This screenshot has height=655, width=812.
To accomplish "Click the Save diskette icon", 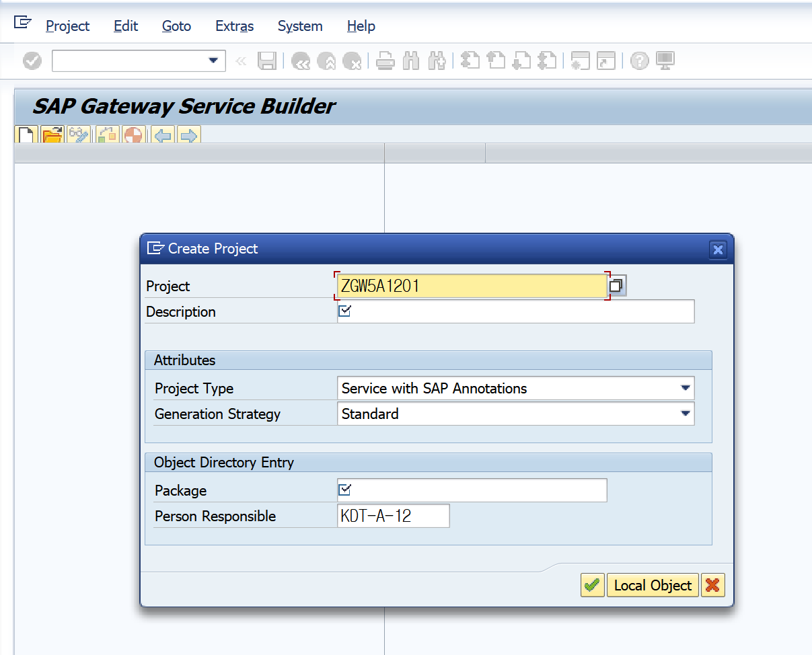I will (268, 61).
